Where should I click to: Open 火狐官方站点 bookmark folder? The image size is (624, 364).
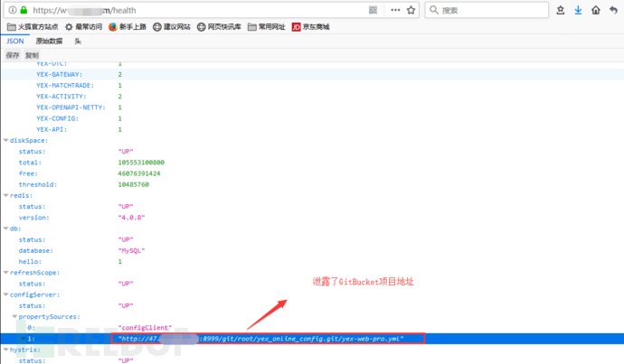[33, 26]
